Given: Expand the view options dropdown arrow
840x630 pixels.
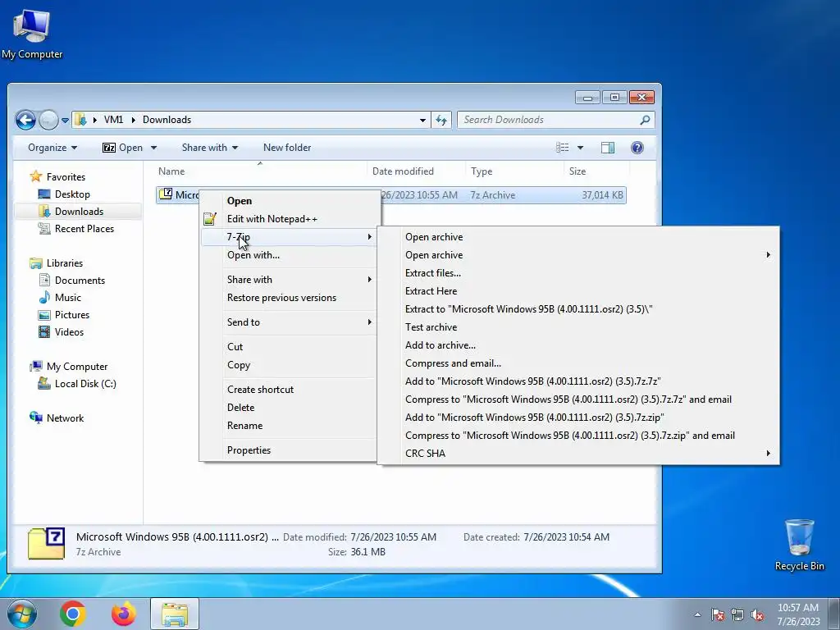Looking at the screenshot, I should pos(580,148).
